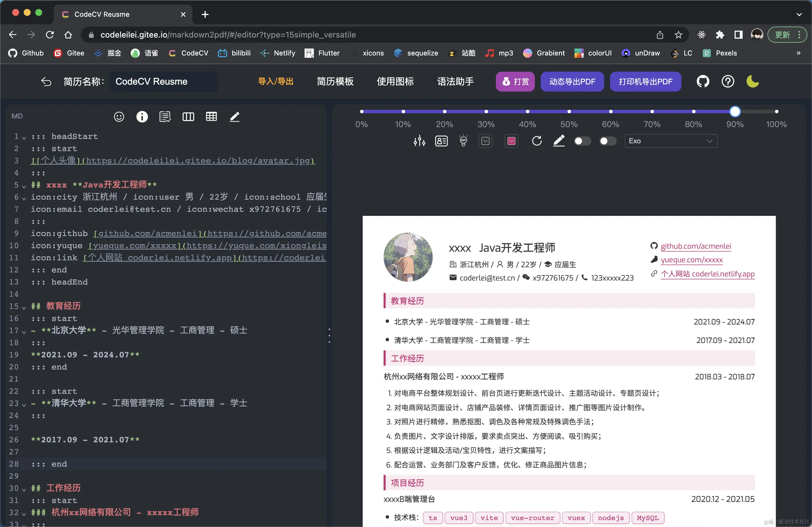Open the adjustment sliders settings icon
Viewport: 812px width, 527px height.
point(419,141)
